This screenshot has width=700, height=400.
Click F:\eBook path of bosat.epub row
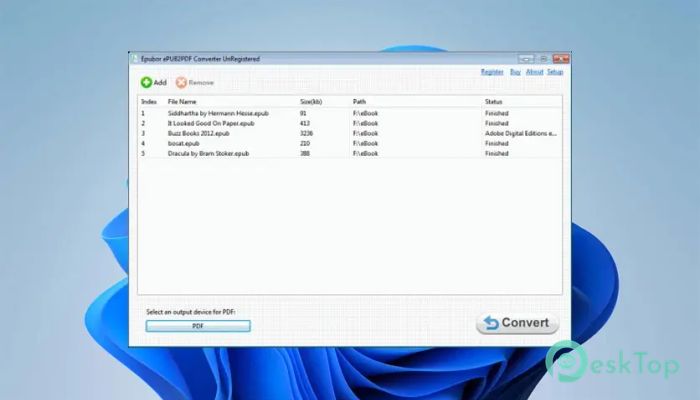[365, 143]
